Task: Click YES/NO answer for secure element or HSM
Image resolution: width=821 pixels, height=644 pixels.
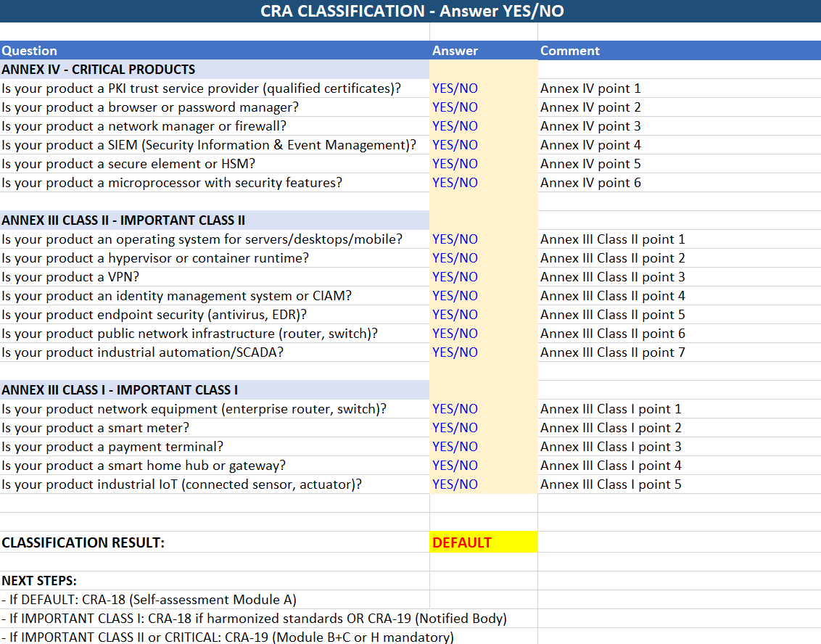Action: coord(455,164)
